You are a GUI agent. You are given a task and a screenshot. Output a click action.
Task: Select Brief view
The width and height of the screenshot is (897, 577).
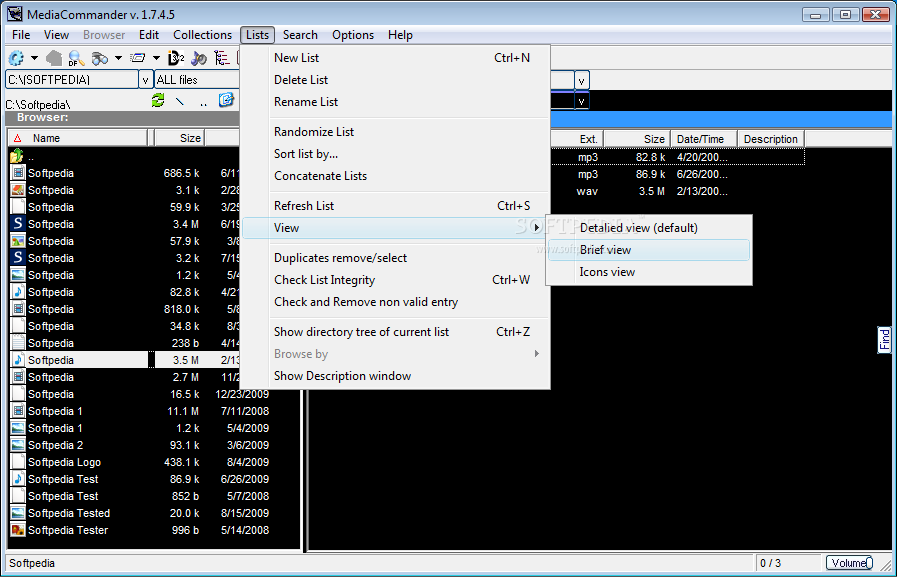(649, 250)
